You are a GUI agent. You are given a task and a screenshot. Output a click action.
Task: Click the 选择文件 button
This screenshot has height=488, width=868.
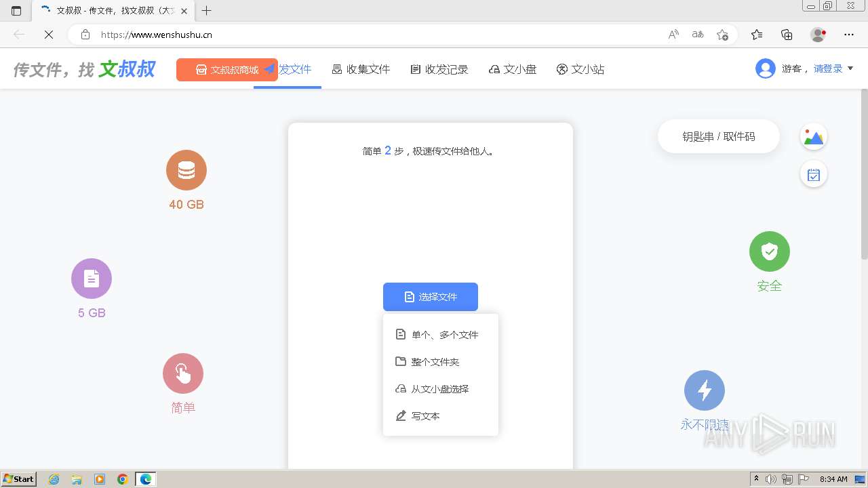pyautogui.click(x=431, y=297)
